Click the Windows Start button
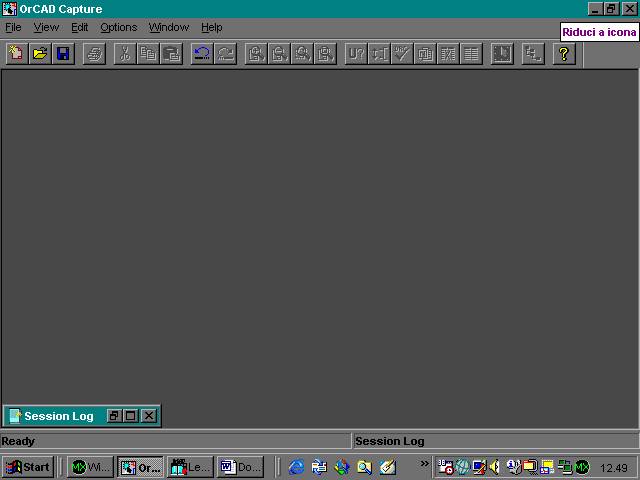Viewport: 640px width, 480px height. coord(28,467)
